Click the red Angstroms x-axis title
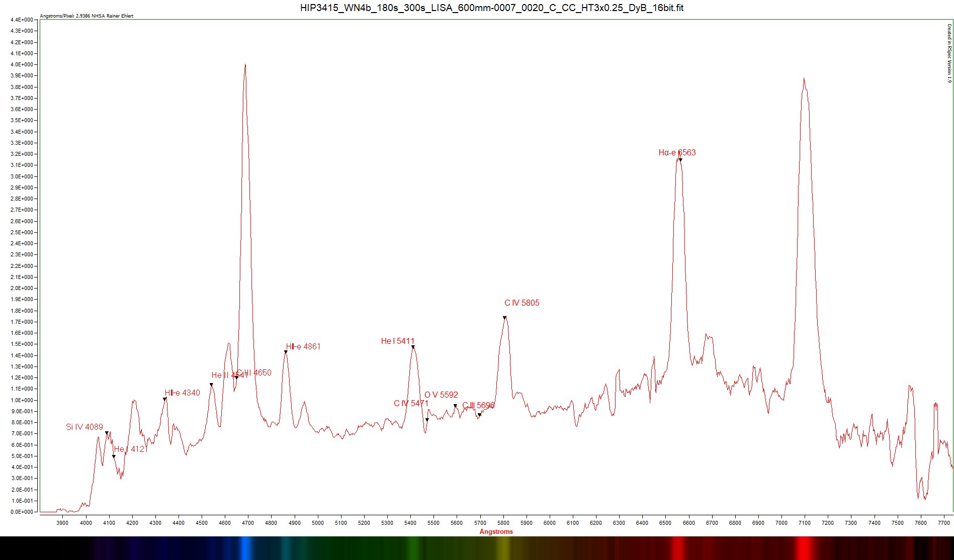The image size is (954, 560). coord(496,531)
